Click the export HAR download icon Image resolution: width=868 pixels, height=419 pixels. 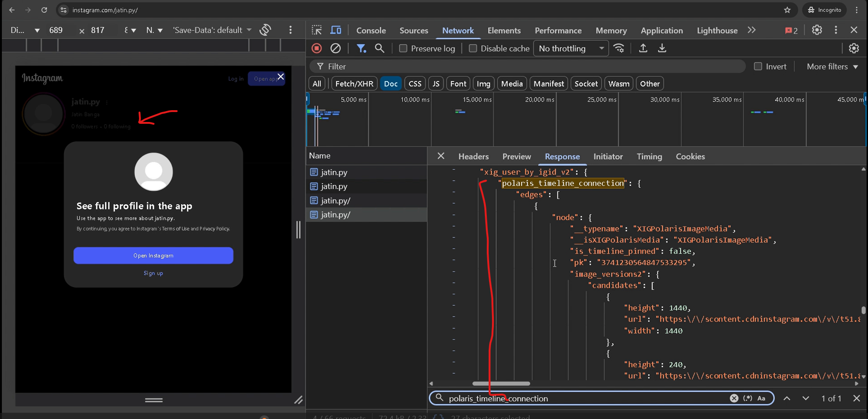click(662, 48)
